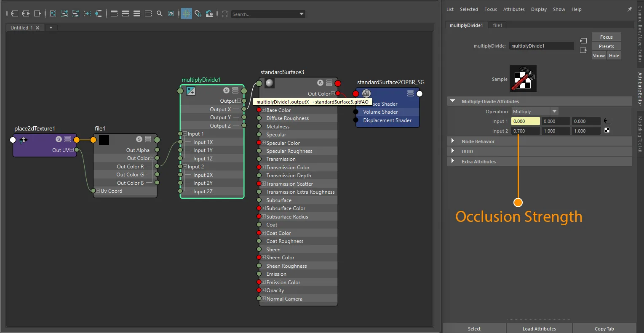Click the file1 node black swatch

(104, 140)
